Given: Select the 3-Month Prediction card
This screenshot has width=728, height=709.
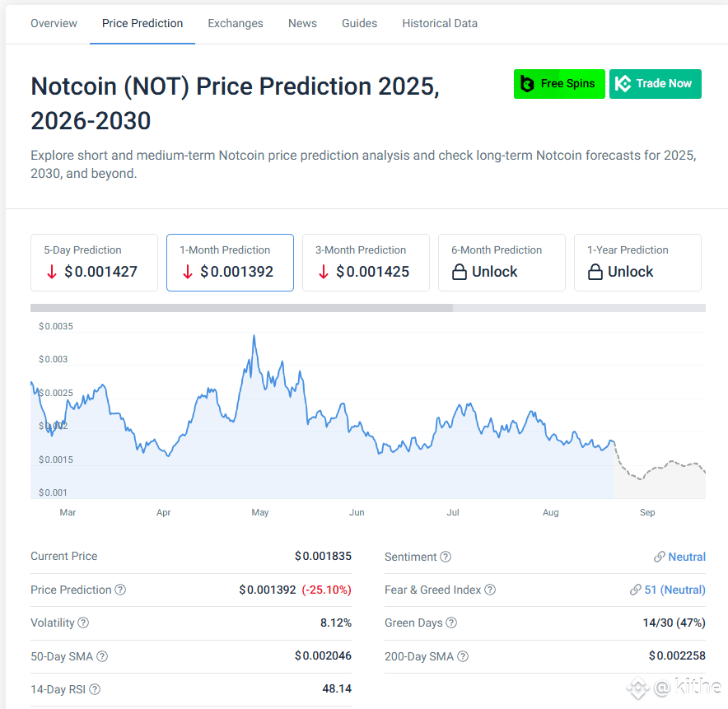Looking at the screenshot, I should pyautogui.click(x=366, y=263).
